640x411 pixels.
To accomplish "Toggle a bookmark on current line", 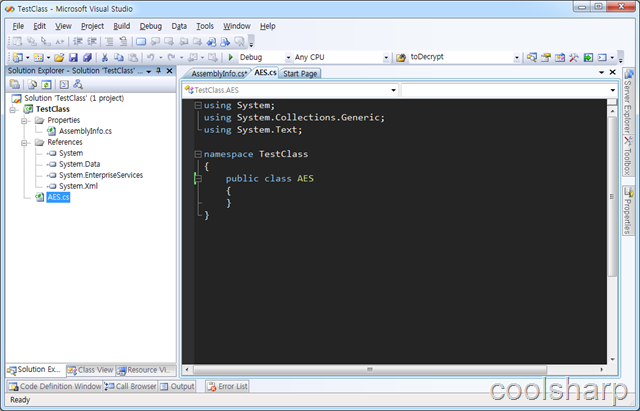I will 141,41.
